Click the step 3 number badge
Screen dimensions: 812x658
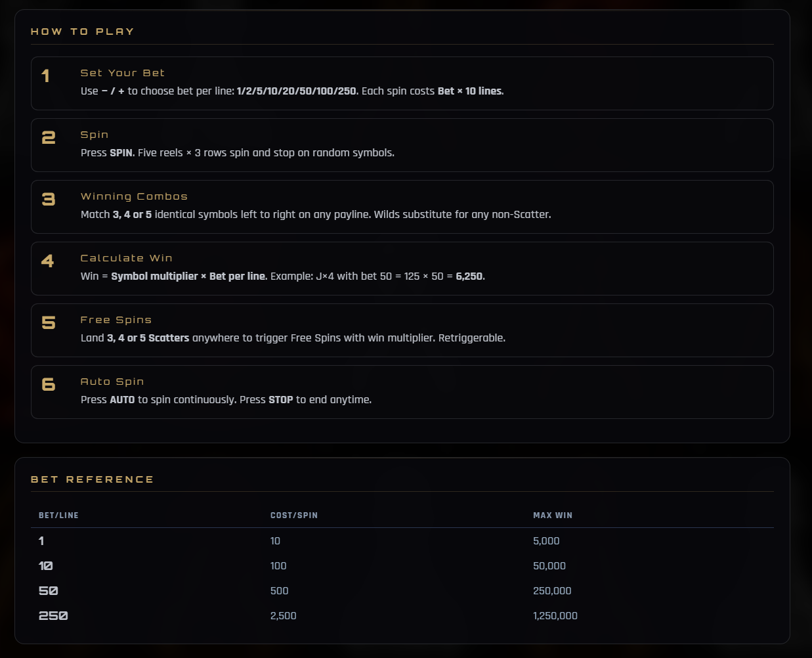[x=49, y=199]
